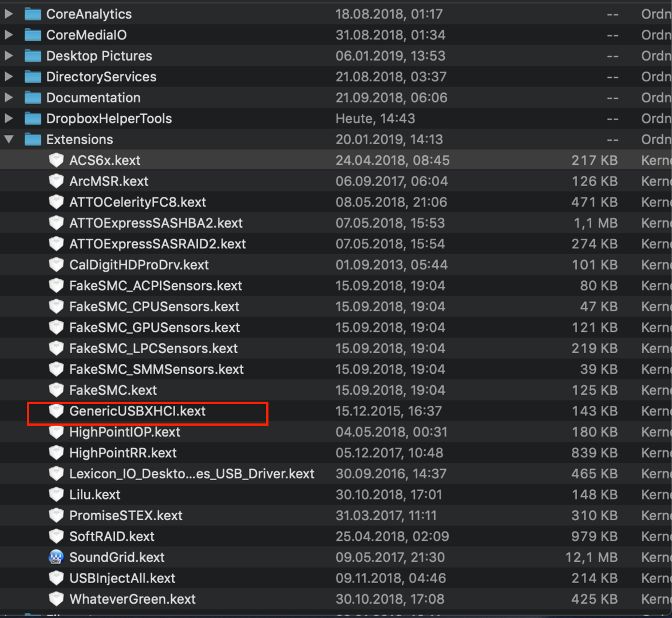Select the CoreMediaIO folder icon
672x618 pixels.
click(33, 35)
